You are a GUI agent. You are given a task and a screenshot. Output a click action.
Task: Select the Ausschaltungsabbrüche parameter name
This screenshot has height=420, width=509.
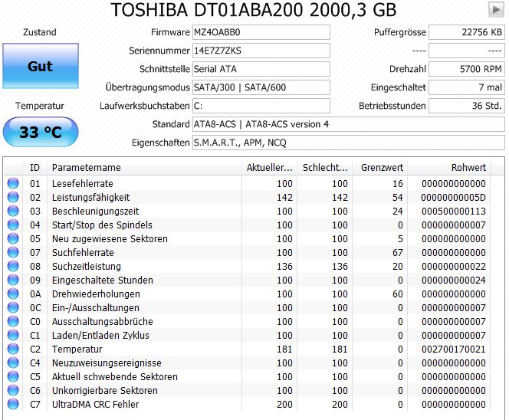click(102, 322)
